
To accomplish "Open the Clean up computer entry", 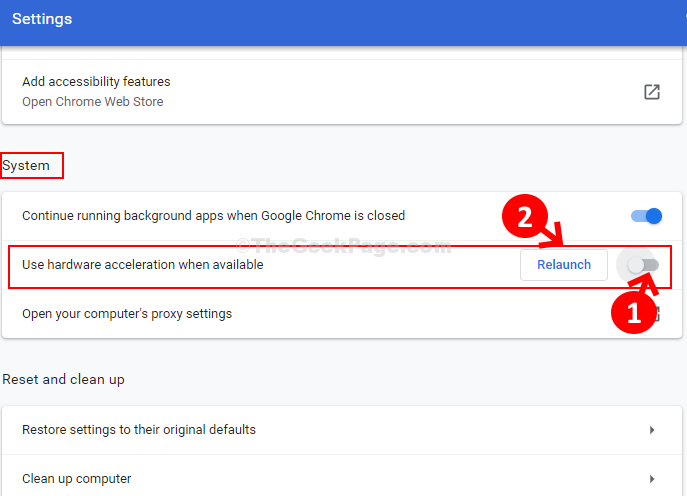I will coord(342,477).
